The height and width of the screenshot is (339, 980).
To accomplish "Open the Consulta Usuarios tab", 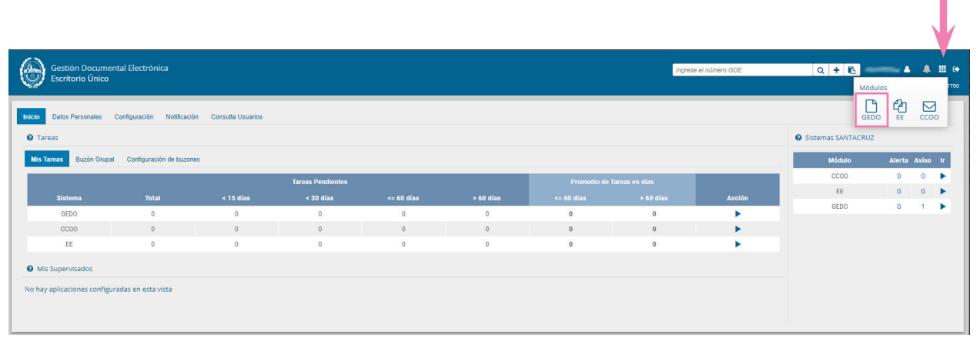I will click(236, 117).
